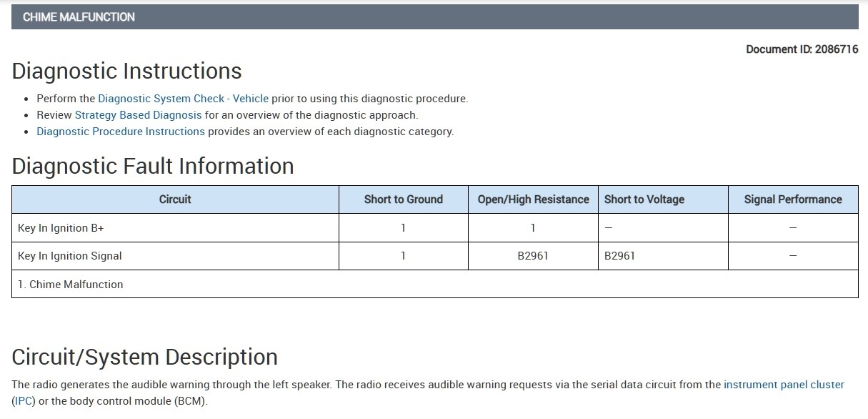Click the Circuit column header
Image resolution: width=868 pixels, height=419 pixels.
pos(175,199)
